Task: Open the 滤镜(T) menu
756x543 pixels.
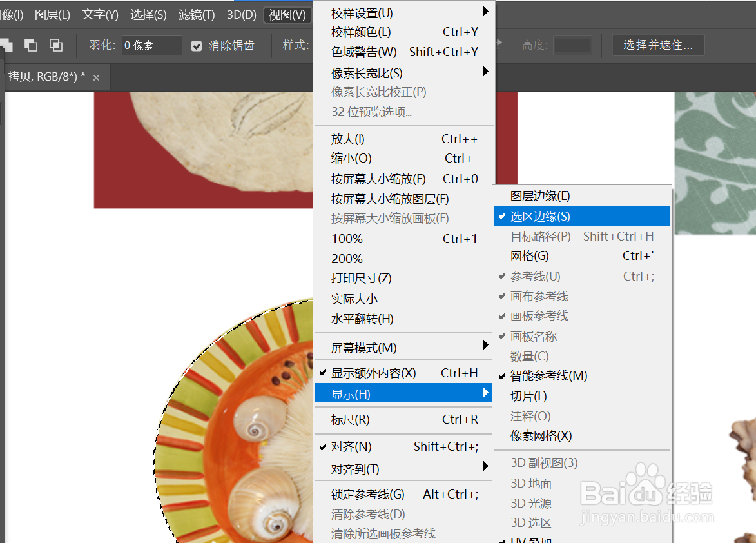Action: click(197, 15)
